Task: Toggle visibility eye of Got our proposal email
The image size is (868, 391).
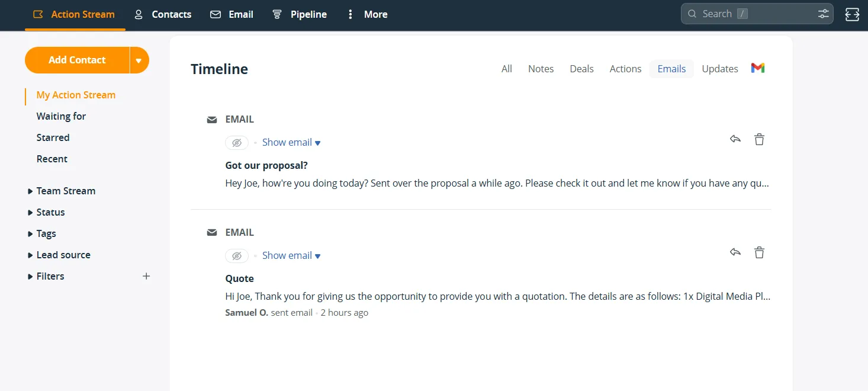Action: (237, 143)
